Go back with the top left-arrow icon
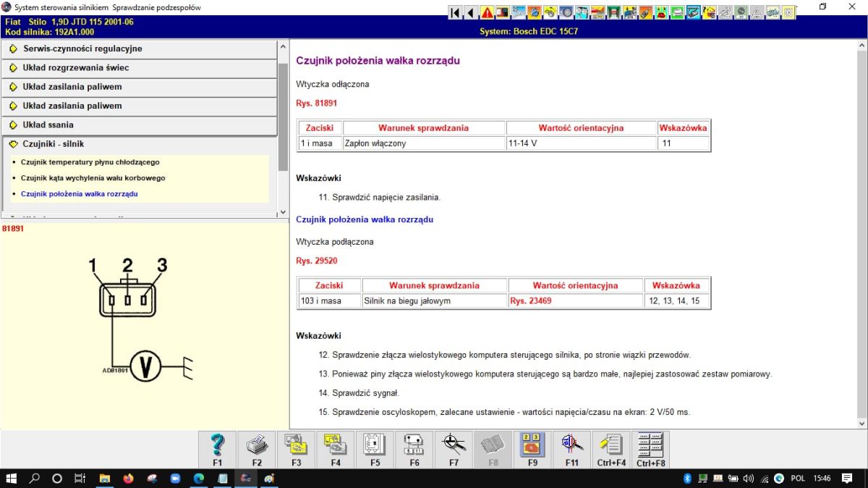The width and height of the screenshot is (868, 488). click(x=471, y=12)
